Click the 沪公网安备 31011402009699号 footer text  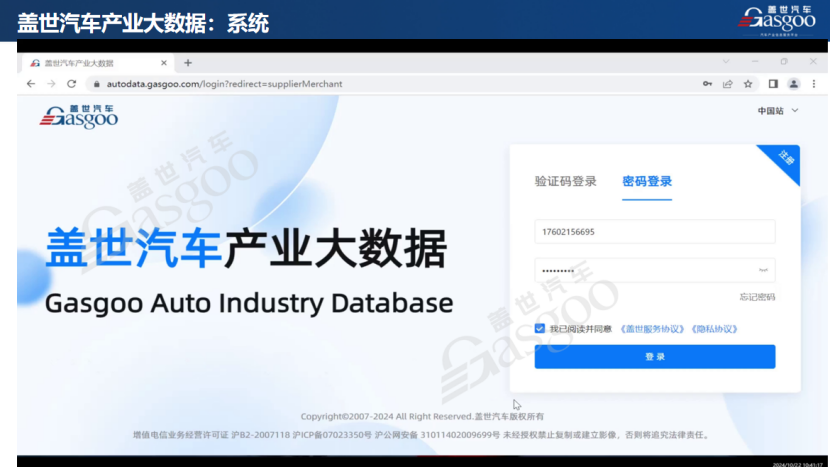pos(437,435)
